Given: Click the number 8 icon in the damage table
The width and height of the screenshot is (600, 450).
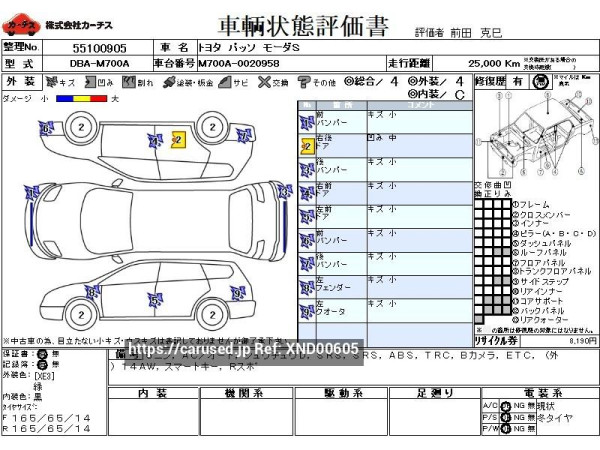Looking at the screenshot, I should (307, 289).
